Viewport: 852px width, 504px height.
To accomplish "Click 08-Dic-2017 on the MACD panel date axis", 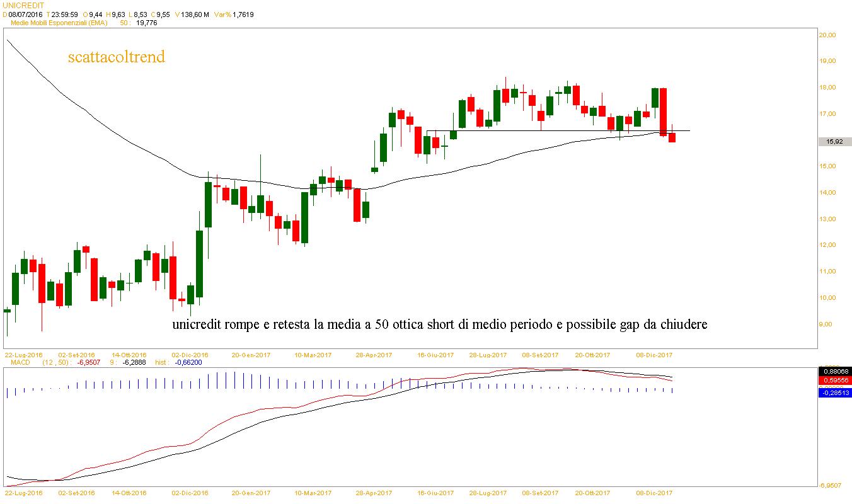I will [x=654, y=493].
